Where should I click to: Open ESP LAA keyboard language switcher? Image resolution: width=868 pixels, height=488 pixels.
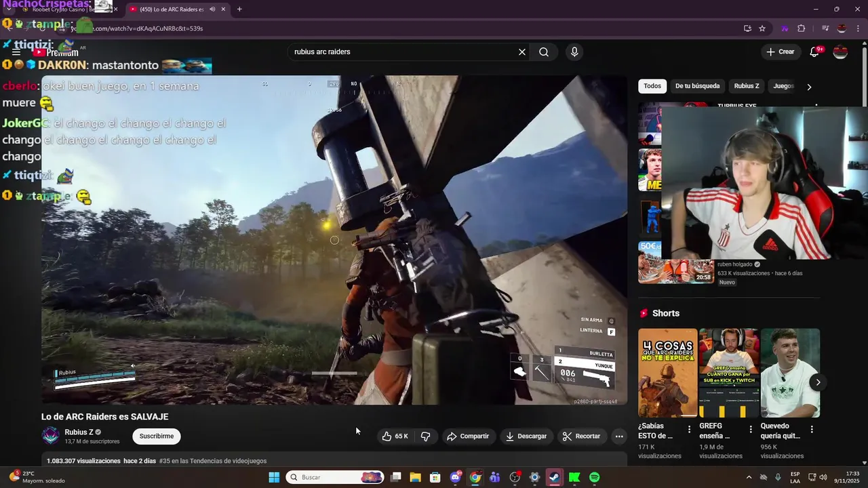pyautogui.click(x=795, y=477)
